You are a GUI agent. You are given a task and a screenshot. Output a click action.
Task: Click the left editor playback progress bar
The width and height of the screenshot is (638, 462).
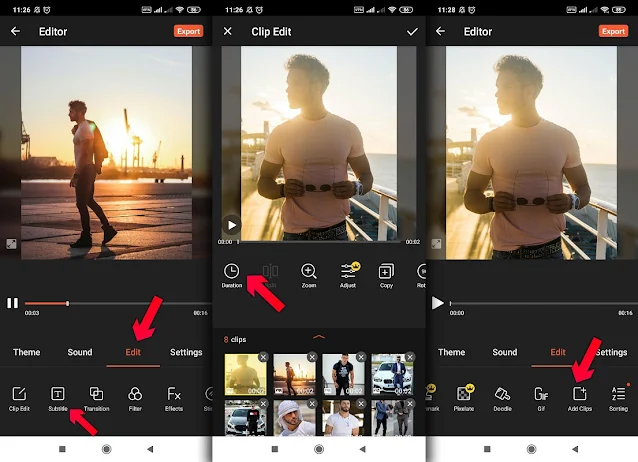coord(118,303)
